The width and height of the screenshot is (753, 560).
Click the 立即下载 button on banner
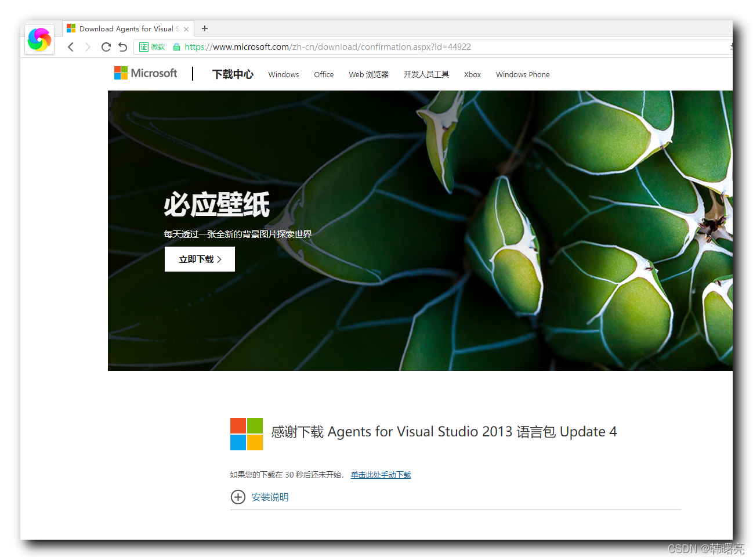(x=200, y=259)
